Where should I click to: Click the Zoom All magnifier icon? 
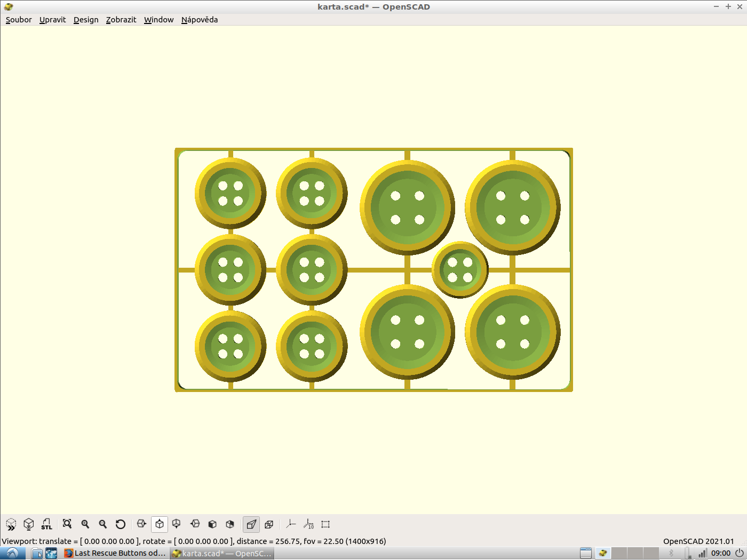(x=67, y=524)
